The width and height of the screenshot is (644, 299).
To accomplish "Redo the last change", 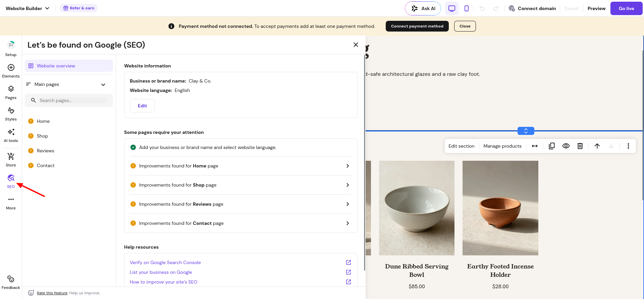I will point(496,8).
